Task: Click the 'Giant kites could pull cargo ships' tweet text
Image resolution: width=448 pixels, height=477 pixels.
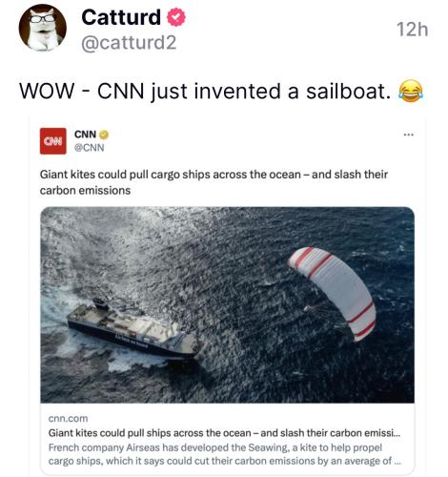Action: coord(214,182)
